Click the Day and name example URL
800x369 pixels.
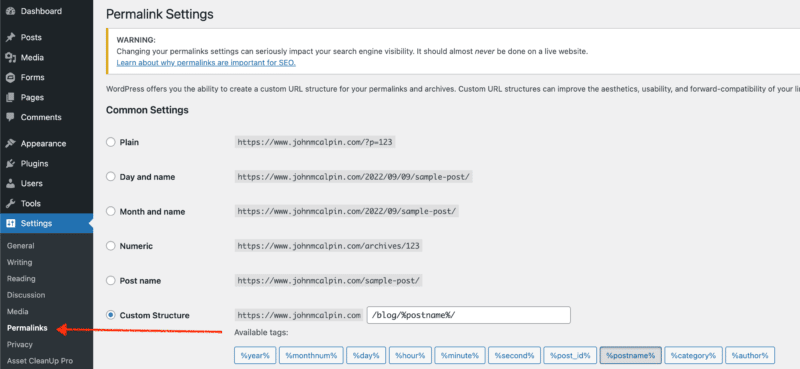(354, 177)
